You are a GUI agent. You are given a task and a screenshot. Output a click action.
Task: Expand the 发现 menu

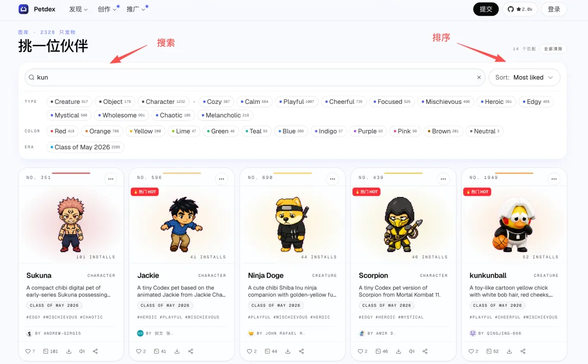(78, 9)
